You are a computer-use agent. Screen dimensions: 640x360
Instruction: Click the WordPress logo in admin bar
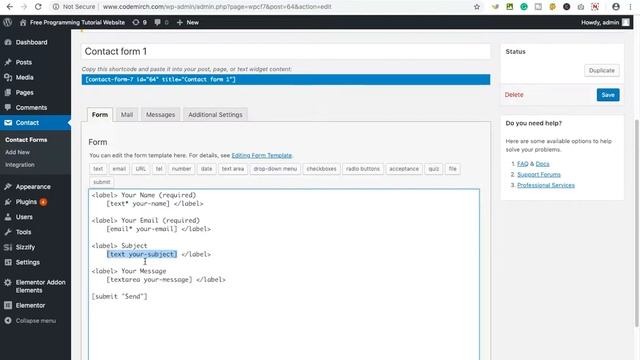tap(7, 22)
